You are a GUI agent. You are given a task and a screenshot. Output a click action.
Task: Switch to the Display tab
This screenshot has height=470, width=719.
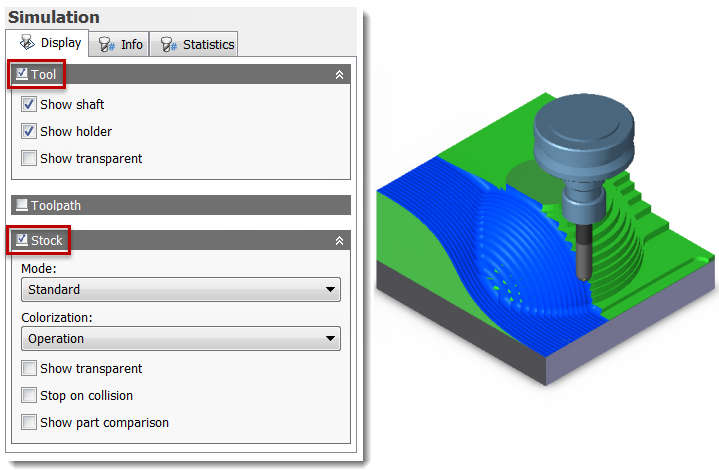click(48, 43)
